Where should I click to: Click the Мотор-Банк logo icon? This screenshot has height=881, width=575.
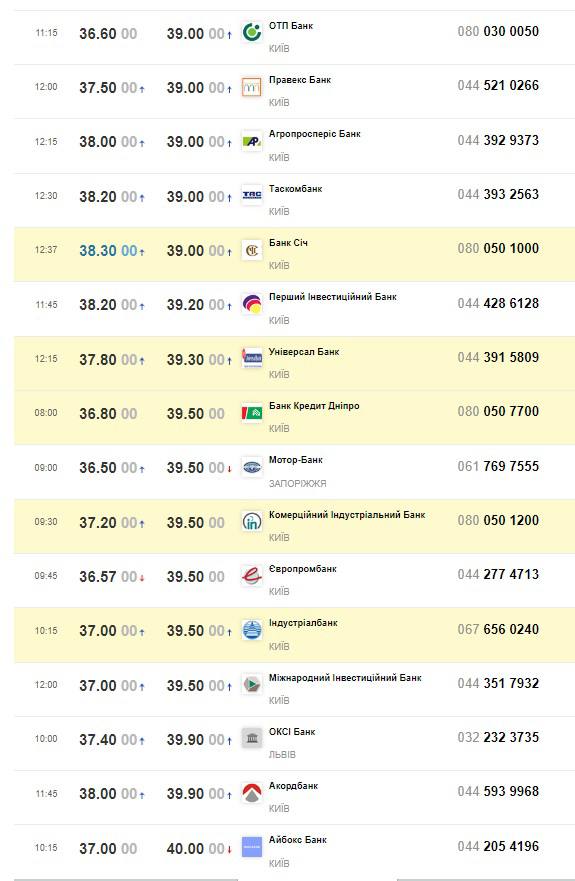tap(252, 467)
